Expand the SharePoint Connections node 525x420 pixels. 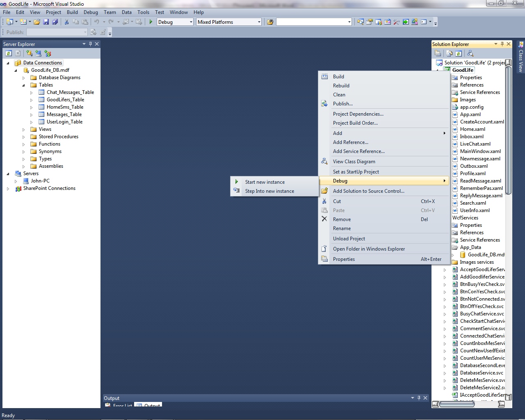(x=8, y=189)
